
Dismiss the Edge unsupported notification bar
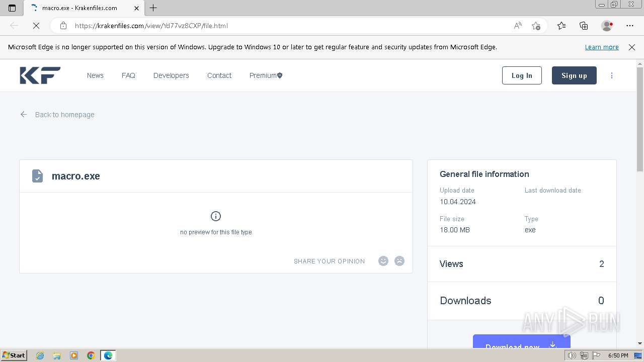[x=632, y=47]
